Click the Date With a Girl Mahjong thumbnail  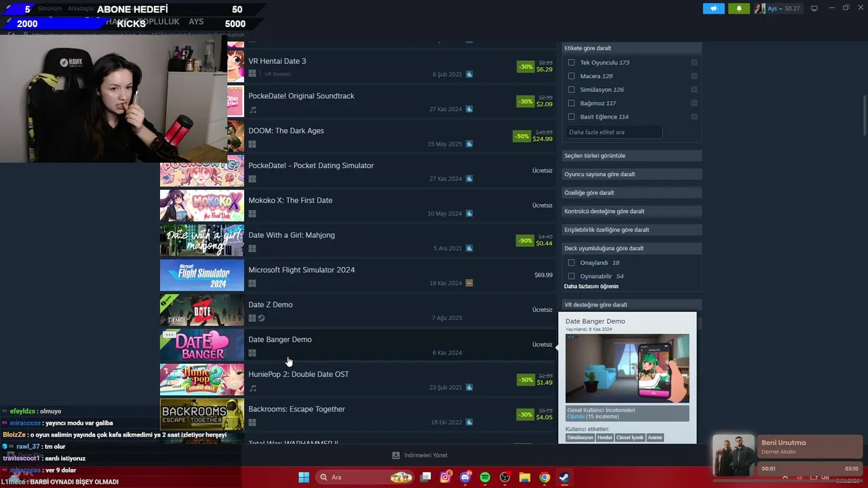pyautogui.click(x=202, y=241)
